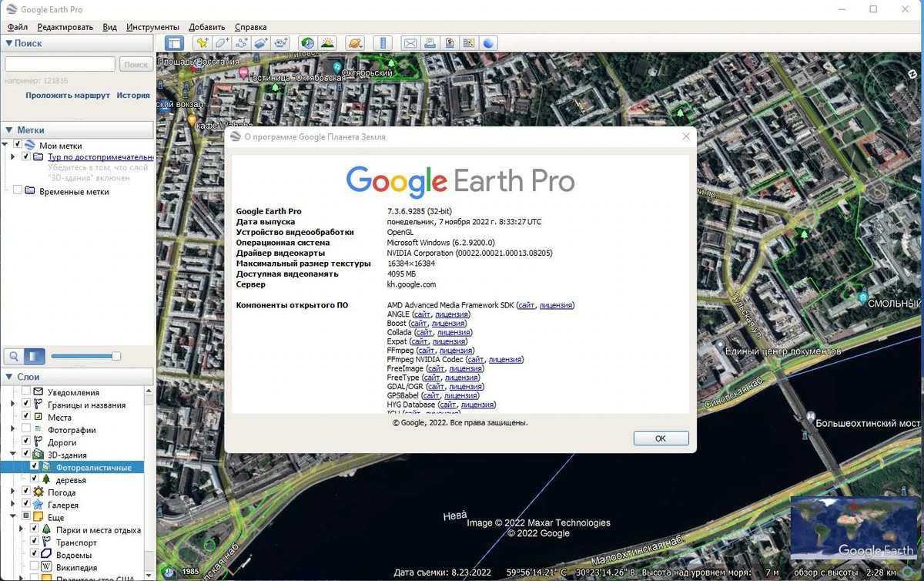This screenshot has height=581, width=924.
Task: Select the Add Path tool
Action: tap(242, 43)
